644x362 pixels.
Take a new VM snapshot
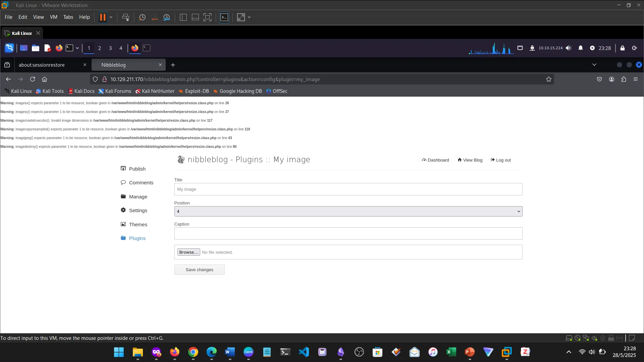[x=142, y=17]
